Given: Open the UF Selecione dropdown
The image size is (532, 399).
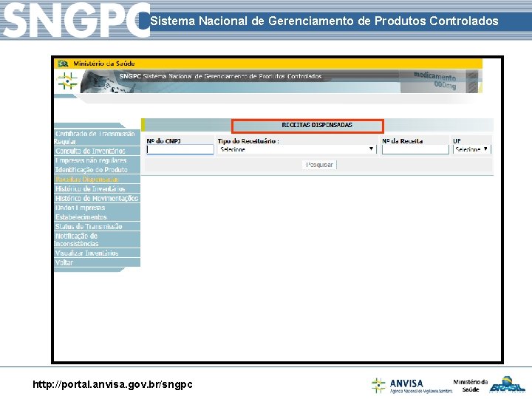Looking at the screenshot, I should 471,149.
